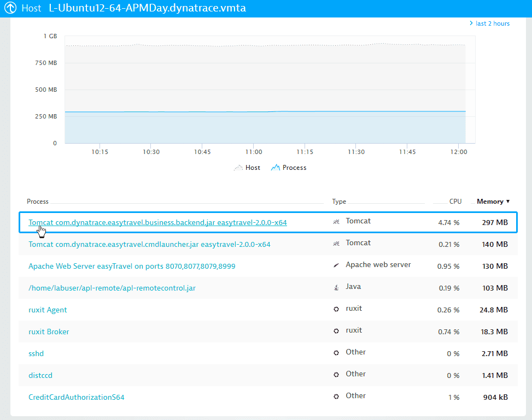
Task: Click the 2.71 MB memory value
Action: (495, 353)
